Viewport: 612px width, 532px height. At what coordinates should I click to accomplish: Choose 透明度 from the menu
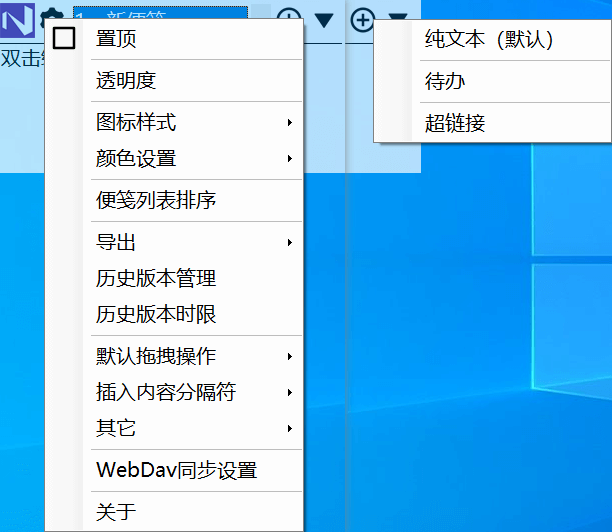(x=174, y=81)
